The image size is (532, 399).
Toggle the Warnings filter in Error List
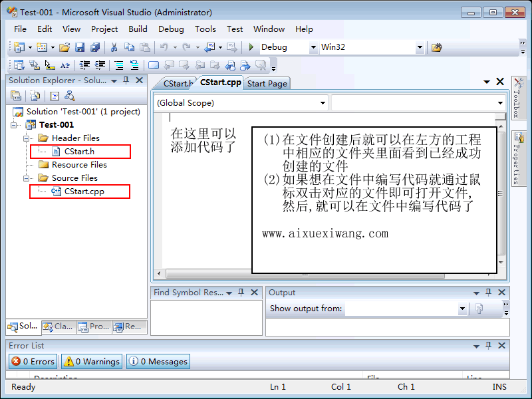coord(92,362)
